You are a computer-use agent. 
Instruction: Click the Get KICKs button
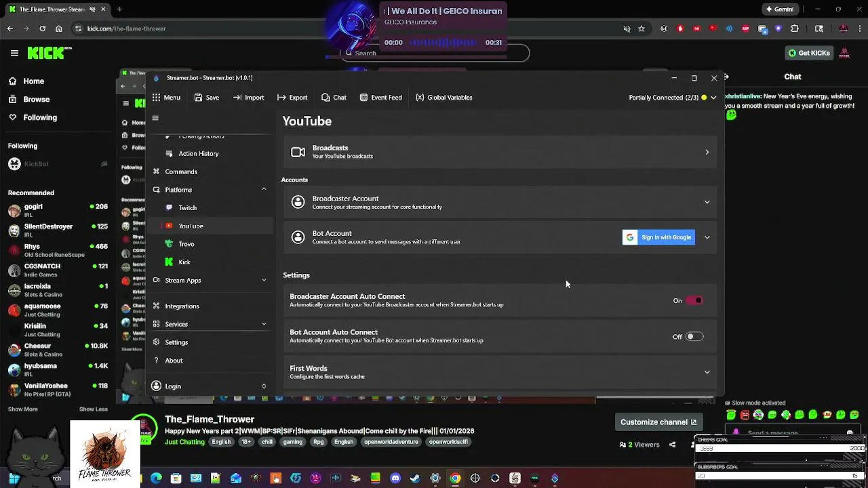809,53
